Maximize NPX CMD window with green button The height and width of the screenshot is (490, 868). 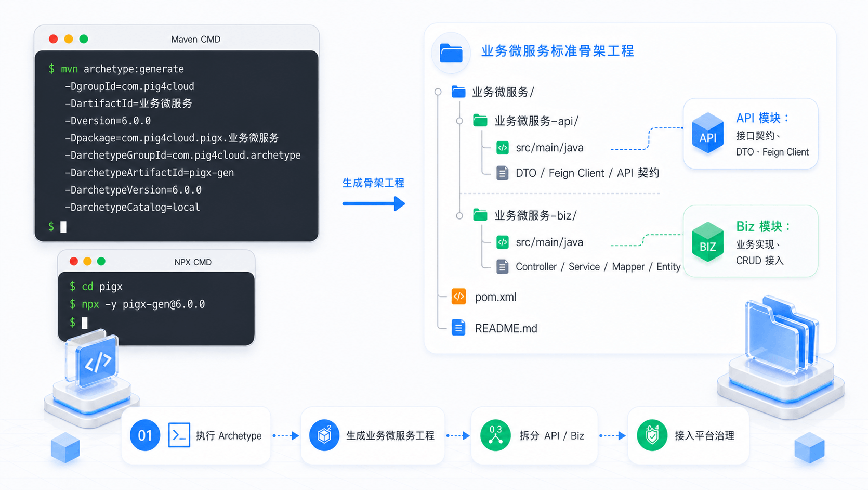101,261
